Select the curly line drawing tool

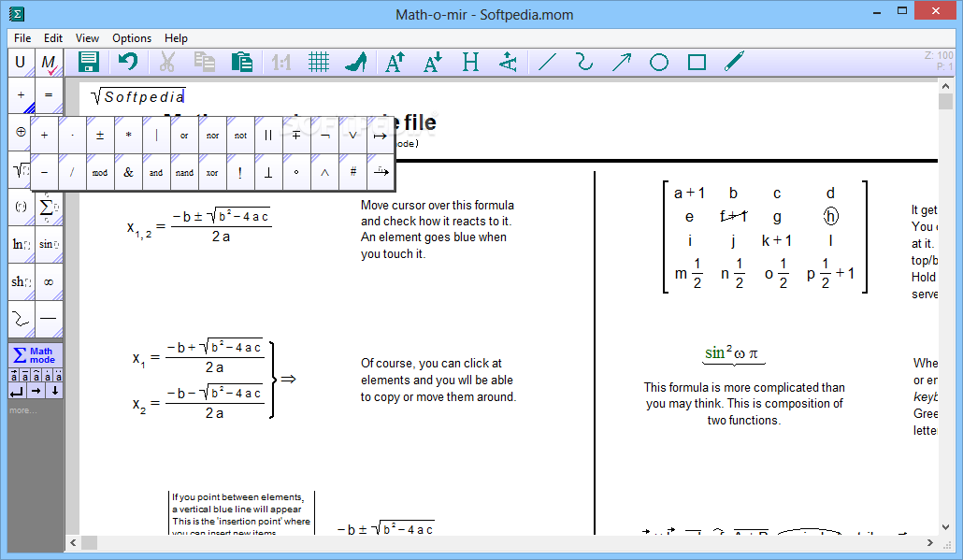pos(584,62)
